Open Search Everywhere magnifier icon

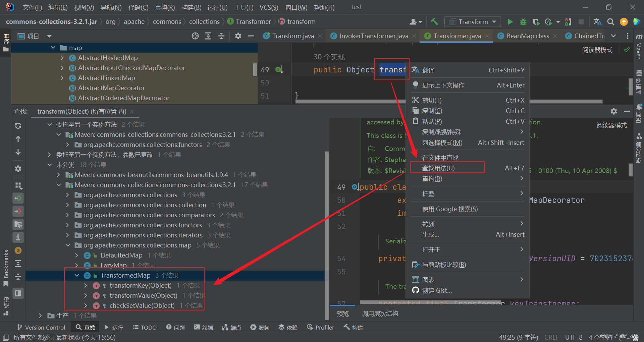(x=611, y=22)
